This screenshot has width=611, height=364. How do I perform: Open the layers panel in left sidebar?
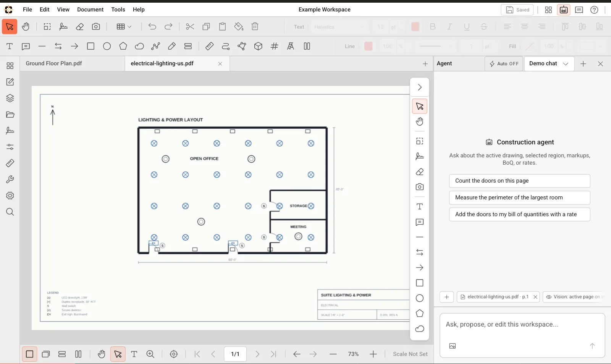[10, 98]
